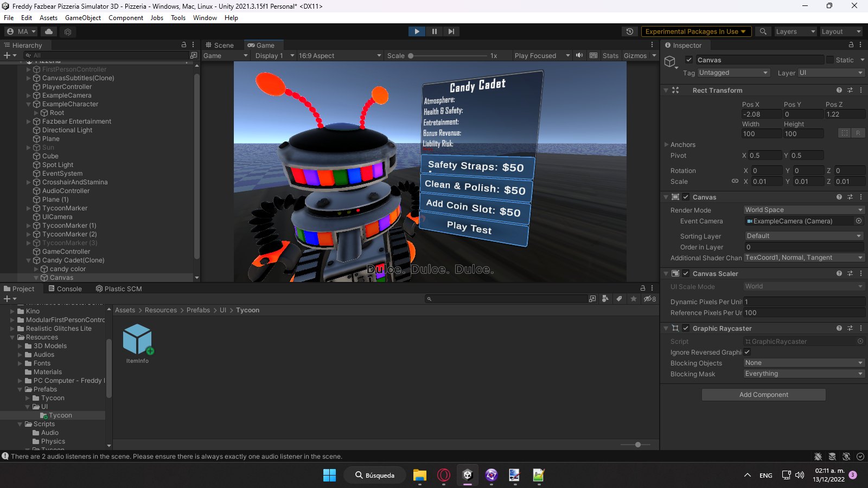
Task: Lock the Hierarchy panel
Action: [184, 45]
